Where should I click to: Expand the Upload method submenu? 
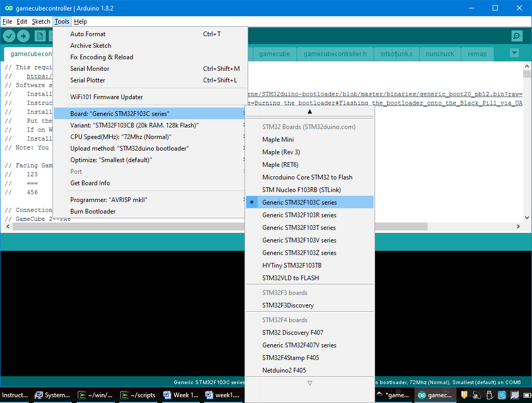click(150, 149)
